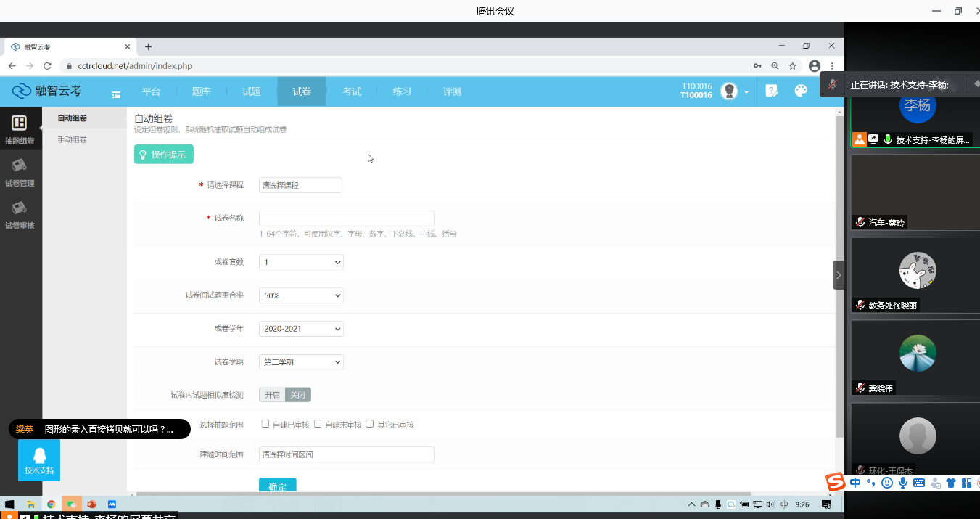Open the 试卷审核 sidebar section
Screen dimensions: 980x519
[x=20, y=215]
